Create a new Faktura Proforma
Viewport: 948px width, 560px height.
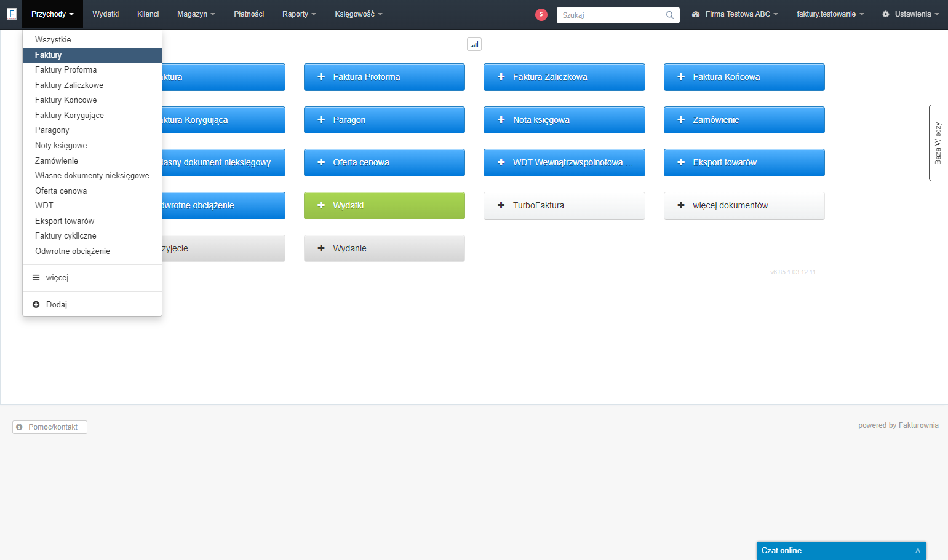384,77
